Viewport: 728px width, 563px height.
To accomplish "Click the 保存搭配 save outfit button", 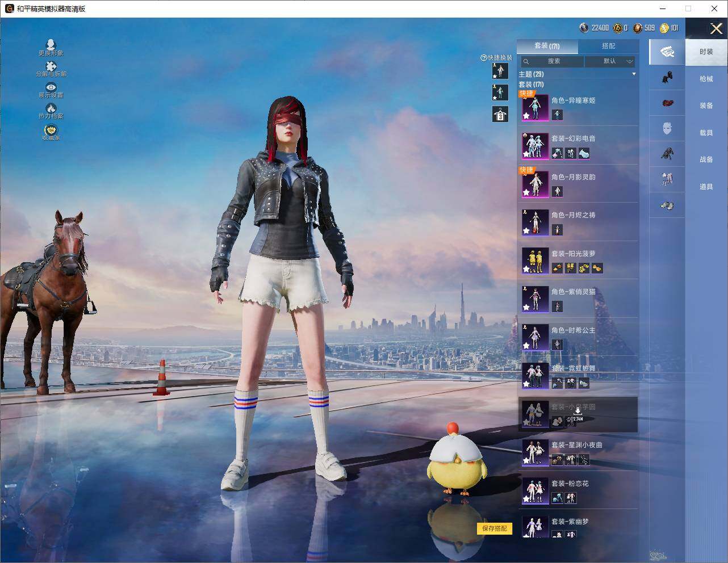I will click(x=495, y=528).
